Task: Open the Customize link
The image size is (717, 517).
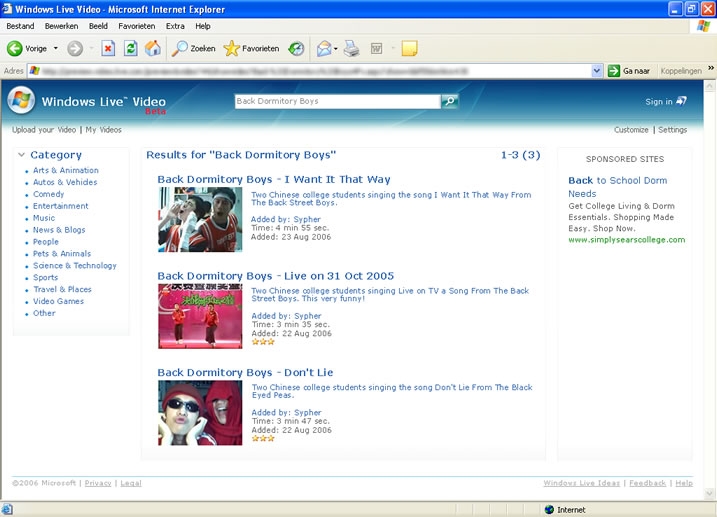Action: (x=631, y=130)
